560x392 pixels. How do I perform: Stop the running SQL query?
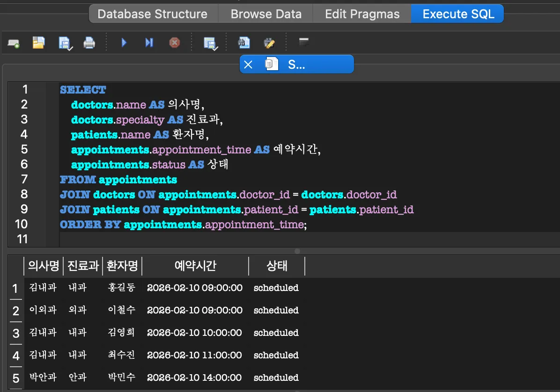(x=174, y=42)
